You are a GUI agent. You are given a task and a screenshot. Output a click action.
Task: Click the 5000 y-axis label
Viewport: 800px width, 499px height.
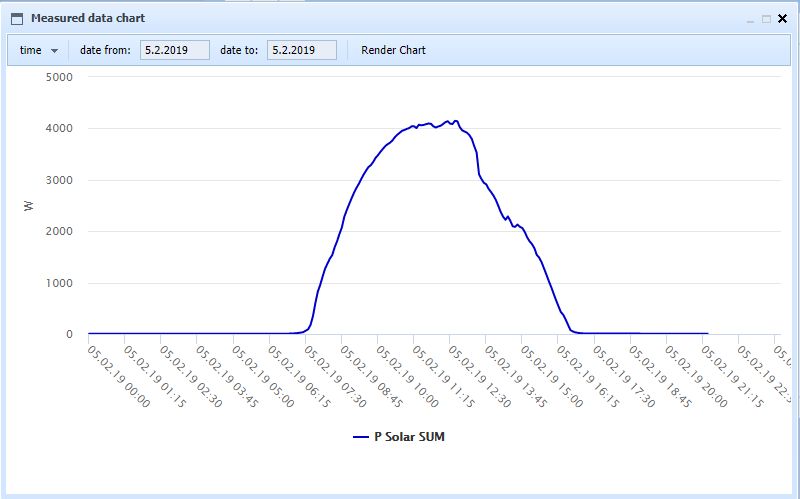pos(60,77)
